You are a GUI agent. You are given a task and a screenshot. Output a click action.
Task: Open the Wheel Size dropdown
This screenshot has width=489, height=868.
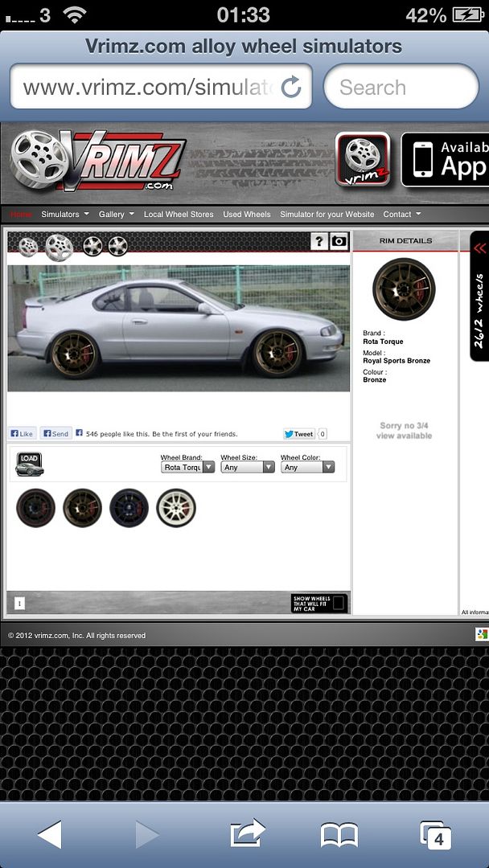coord(248,467)
